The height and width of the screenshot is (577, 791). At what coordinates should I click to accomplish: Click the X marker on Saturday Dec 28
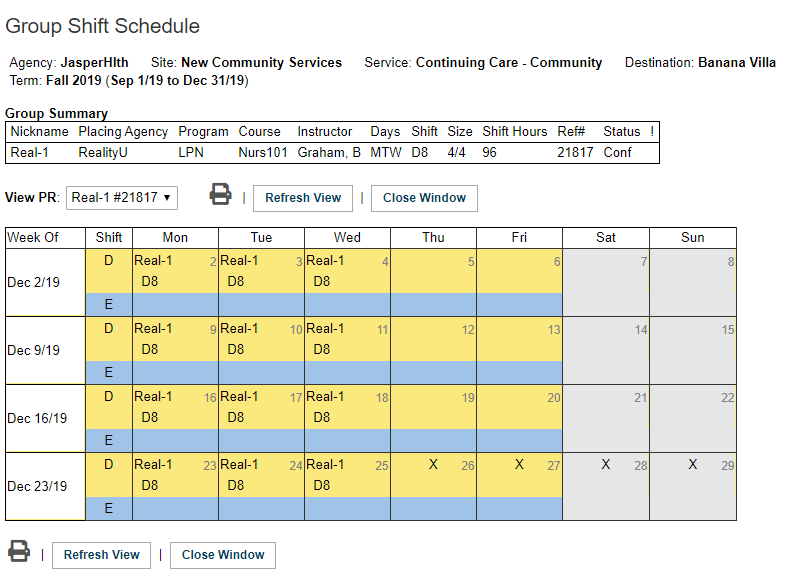click(605, 465)
